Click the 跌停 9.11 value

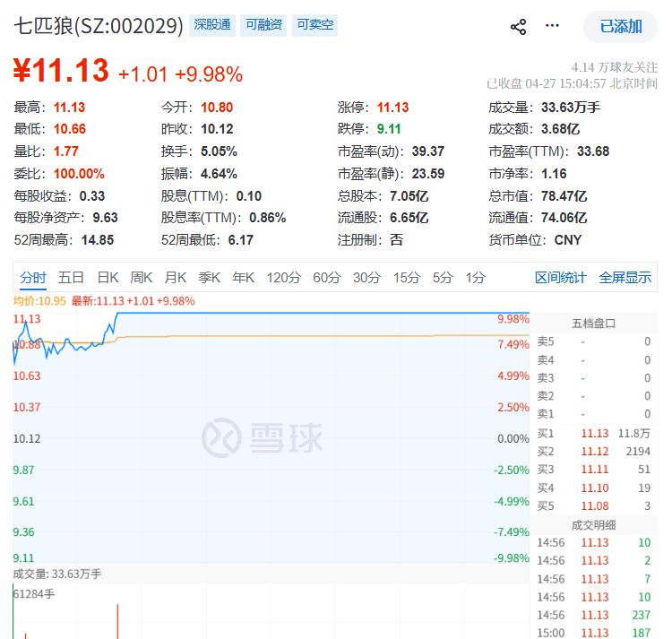(389, 129)
